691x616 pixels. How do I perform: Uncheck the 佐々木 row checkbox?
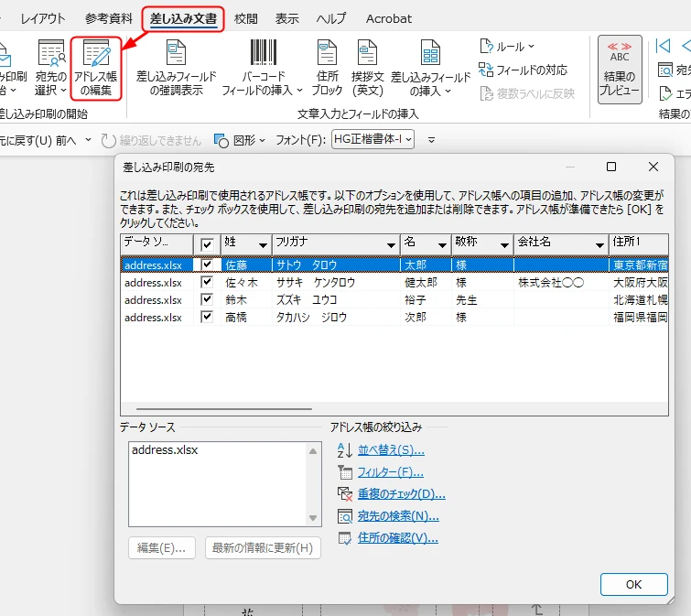(x=207, y=282)
